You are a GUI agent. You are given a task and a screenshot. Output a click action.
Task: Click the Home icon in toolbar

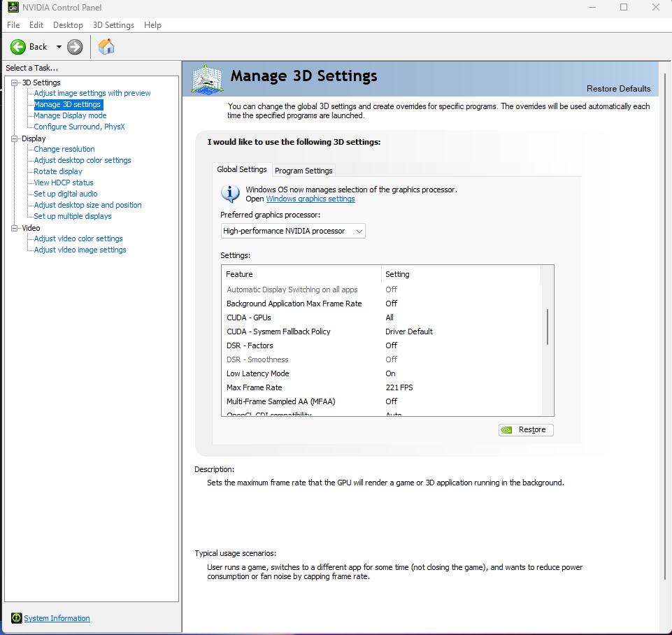click(x=106, y=47)
